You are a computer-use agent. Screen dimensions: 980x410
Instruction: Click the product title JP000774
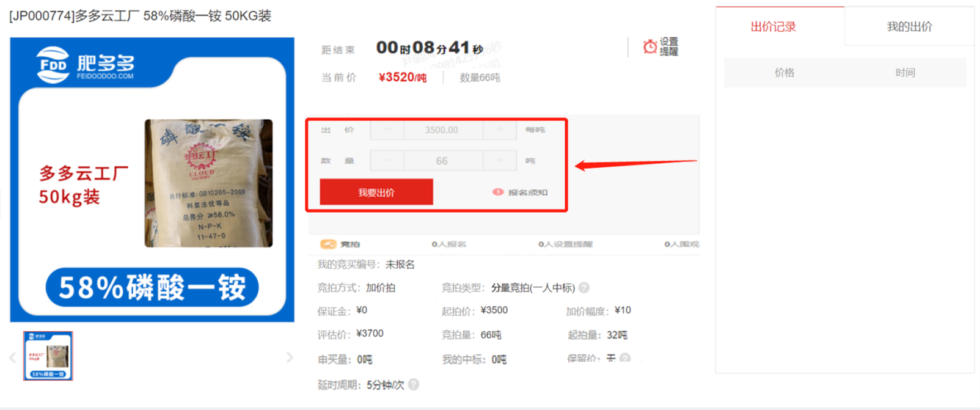140,16
